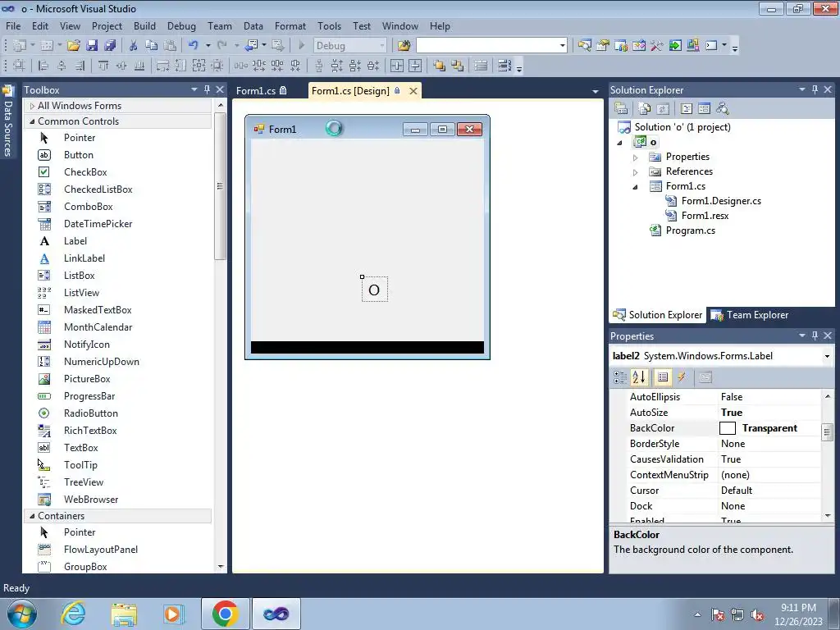Image resolution: width=840 pixels, height=630 pixels.
Task: Click the Open File folder icon
Action: [x=74, y=46]
